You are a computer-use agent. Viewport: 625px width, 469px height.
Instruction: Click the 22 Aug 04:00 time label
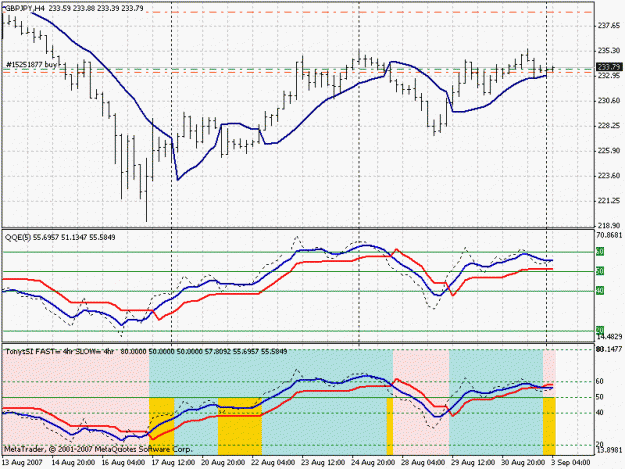(x=273, y=463)
